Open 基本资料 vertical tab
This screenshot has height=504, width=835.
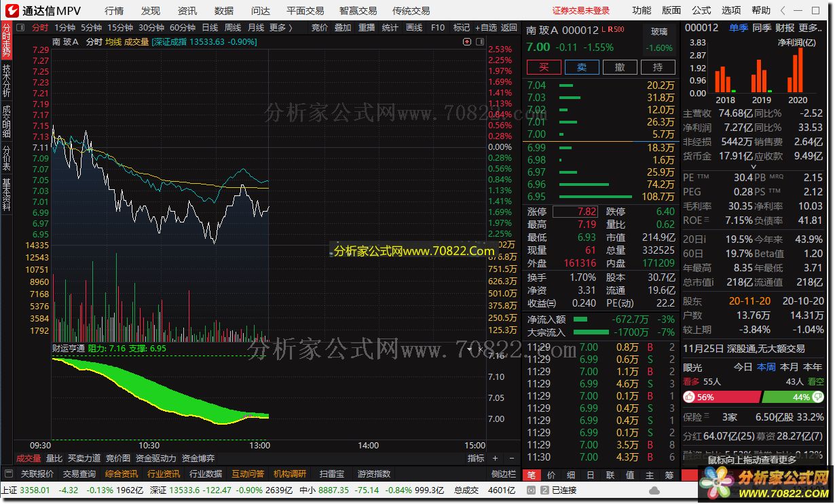(x=7, y=195)
